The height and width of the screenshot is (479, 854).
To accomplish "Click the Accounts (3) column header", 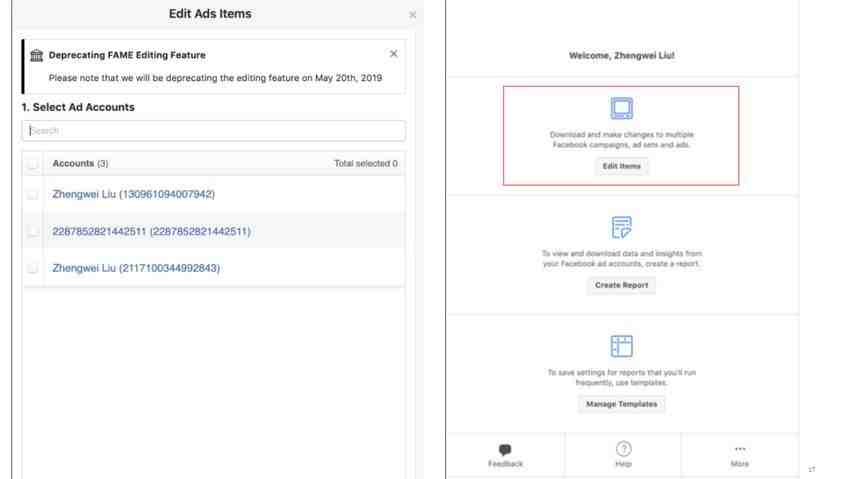I will coord(80,163).
